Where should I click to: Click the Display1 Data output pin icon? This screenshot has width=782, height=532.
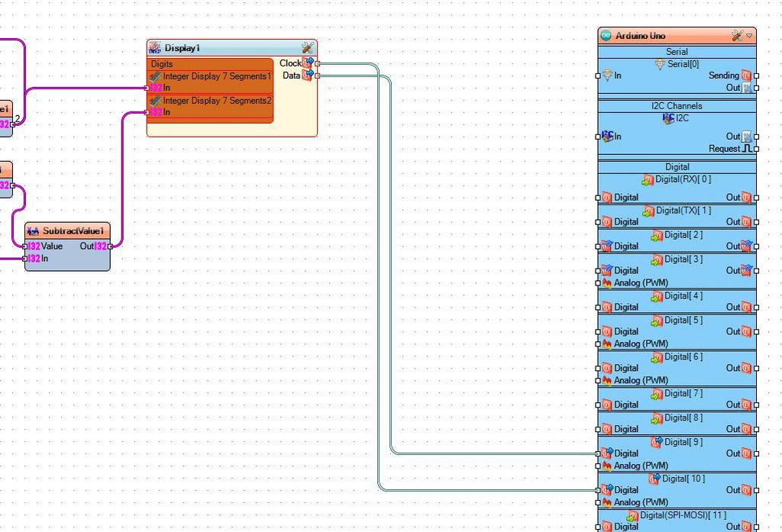tap(308, 76)
